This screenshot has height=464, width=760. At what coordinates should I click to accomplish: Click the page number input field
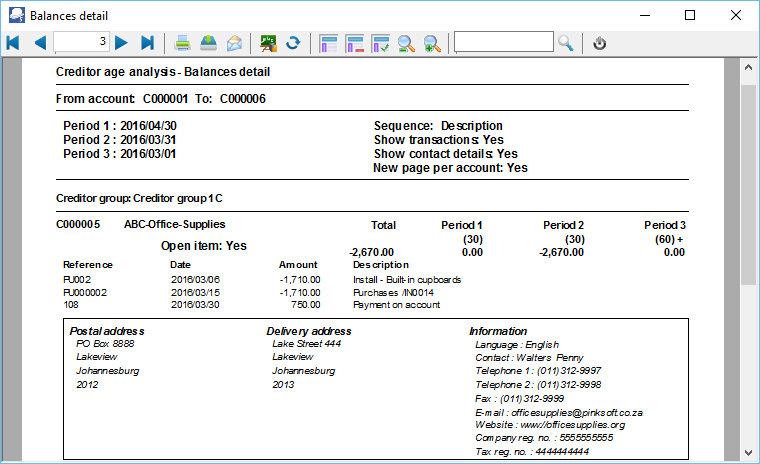click(81, 42)
